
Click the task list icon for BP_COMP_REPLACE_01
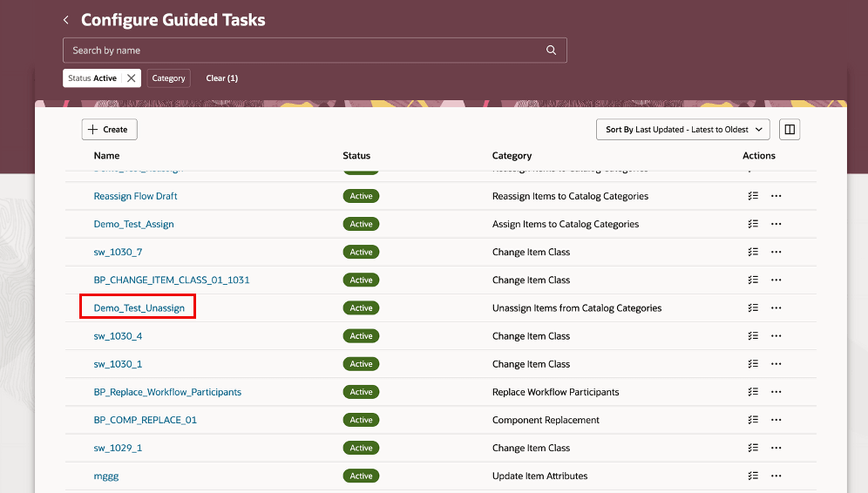click(x=753, y=420)
